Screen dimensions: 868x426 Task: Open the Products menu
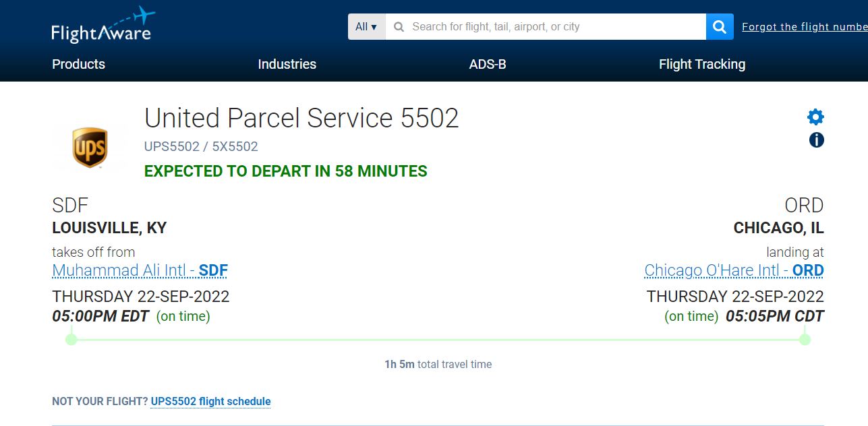click(x=79, y=65)
